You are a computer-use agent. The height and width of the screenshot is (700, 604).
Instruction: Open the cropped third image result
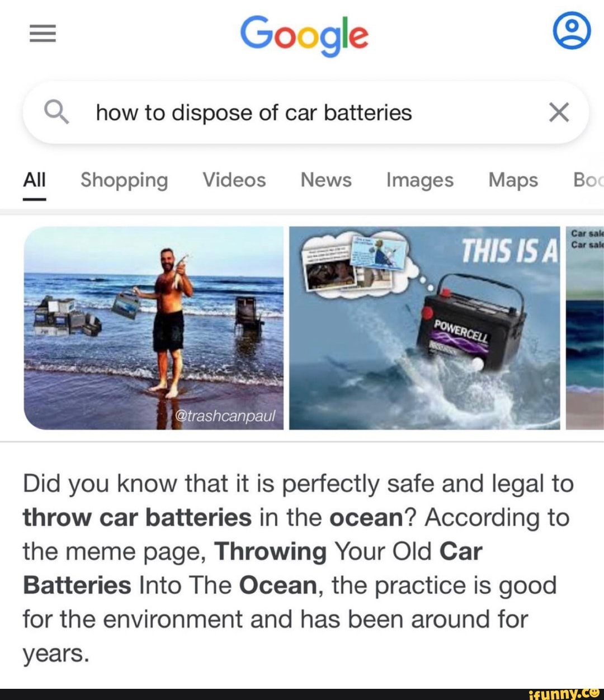click(585, 328)
